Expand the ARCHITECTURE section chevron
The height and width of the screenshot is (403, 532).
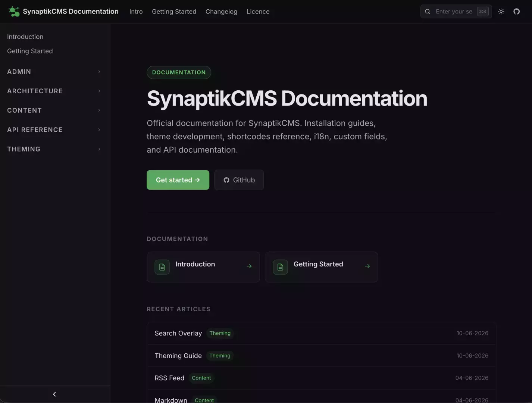tap(99, 91)
